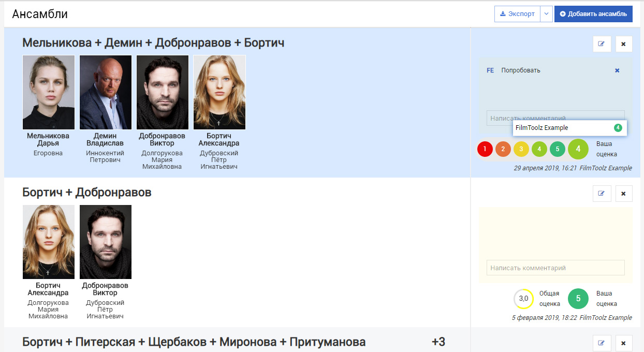644x352 pixels.
Task: Click the FE author initials
Action: (490, 70)
